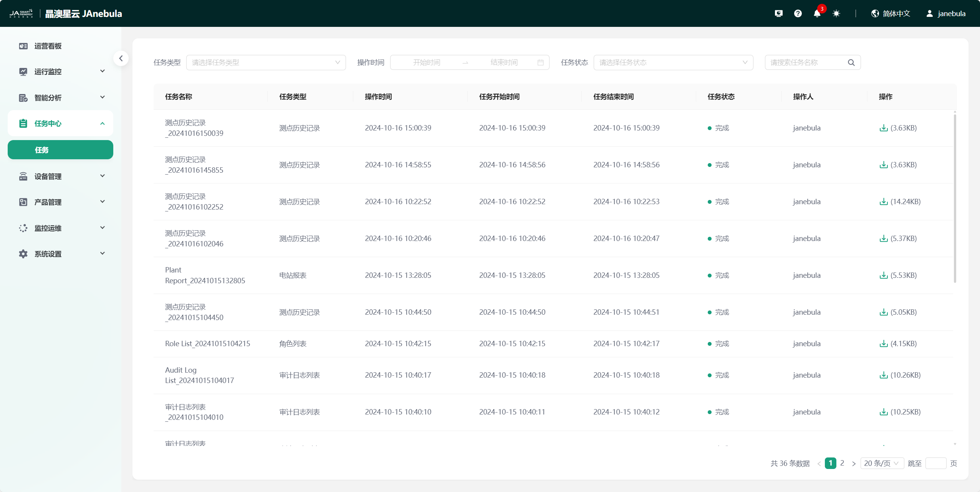The image size is (980, 492).
Task: Click the monitor screen icon in header
Action: point(778,14)
